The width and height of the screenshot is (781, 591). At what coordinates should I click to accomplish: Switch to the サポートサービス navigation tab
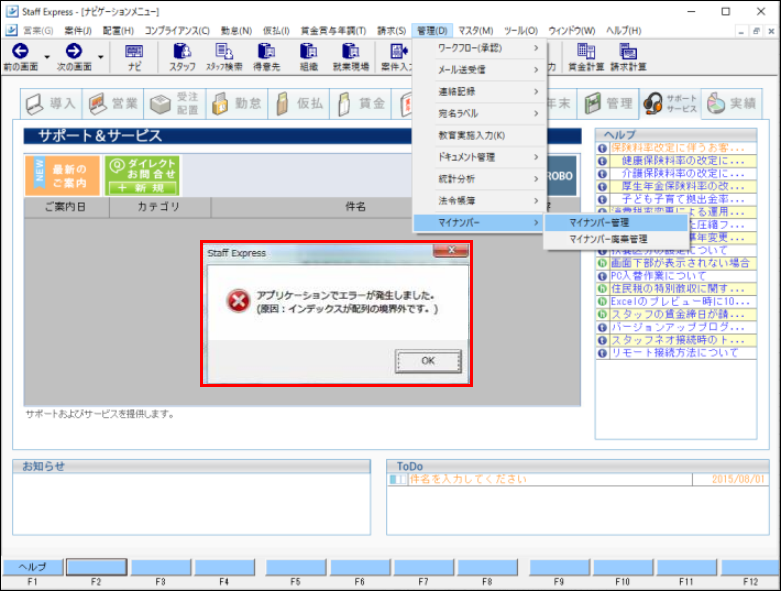[670, 104]
